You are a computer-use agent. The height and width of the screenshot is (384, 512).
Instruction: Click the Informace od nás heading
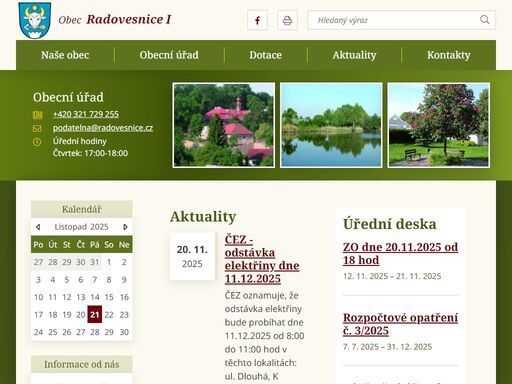[x=82, y=364]
